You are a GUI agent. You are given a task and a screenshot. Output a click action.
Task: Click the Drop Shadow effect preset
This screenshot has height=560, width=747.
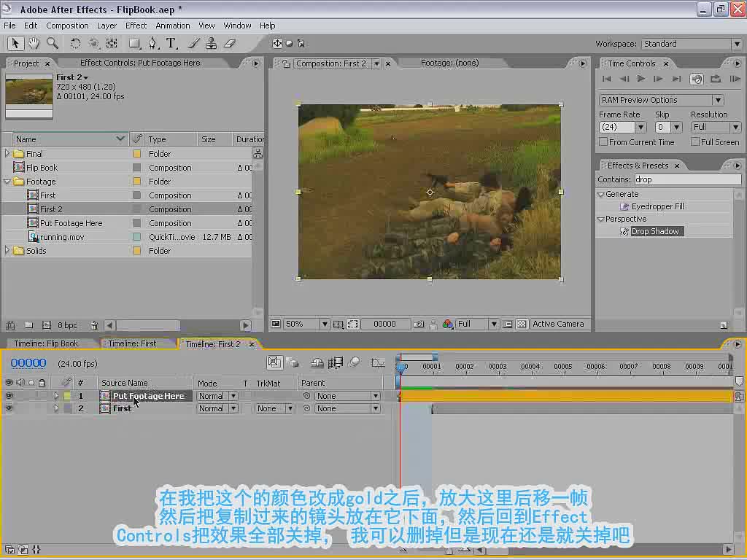pos(655,231)
